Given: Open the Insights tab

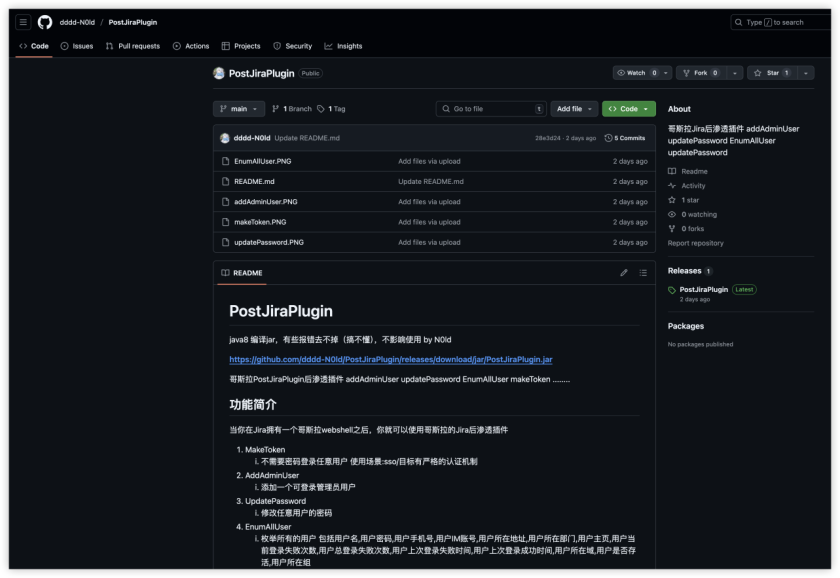Looking at the screenshot, I should coord(343,47).
